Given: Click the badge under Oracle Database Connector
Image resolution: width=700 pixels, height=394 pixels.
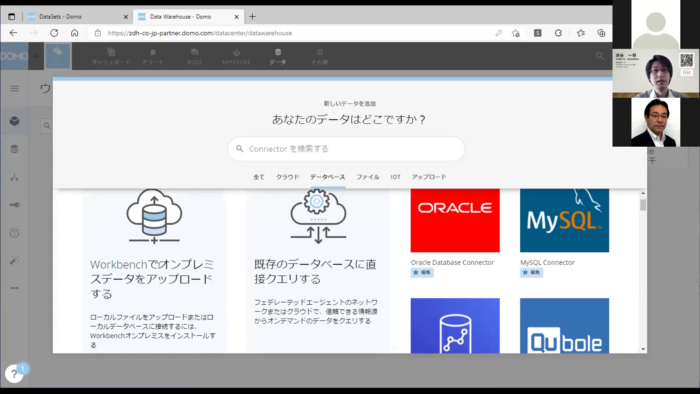Looking at the screenshot, I should pyautogui.click(x=422, y=272).
